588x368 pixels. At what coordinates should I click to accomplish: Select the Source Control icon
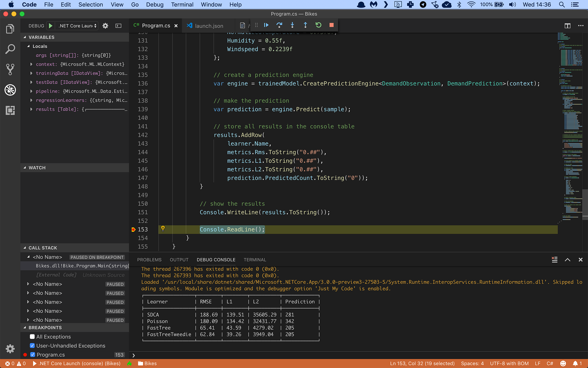[x=10, y=69]
